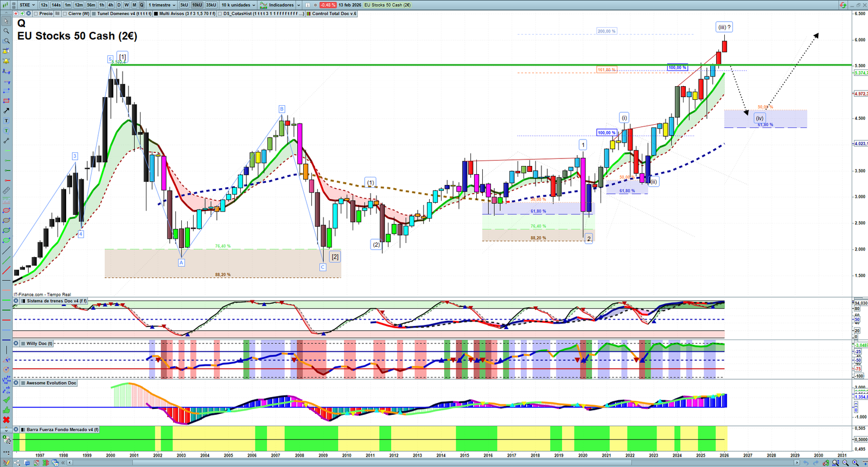Close the Sistema de trenes Doc v4 panel
The height and width of the screenshot is (467, 868).
click(x=16, y=300)
